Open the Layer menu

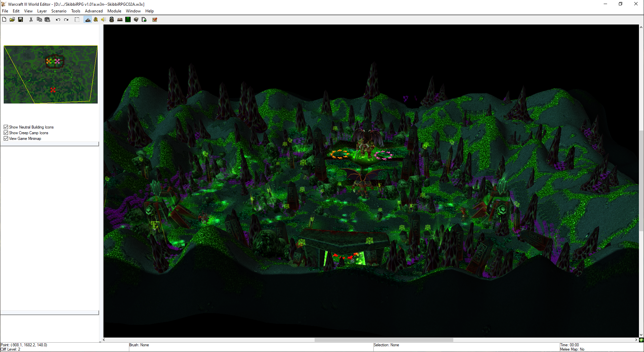click(42, 11)
